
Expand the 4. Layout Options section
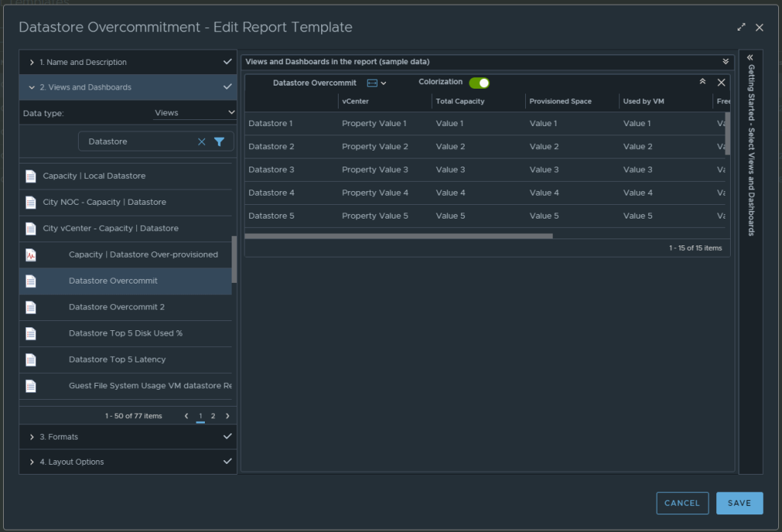tap(71, 462)
